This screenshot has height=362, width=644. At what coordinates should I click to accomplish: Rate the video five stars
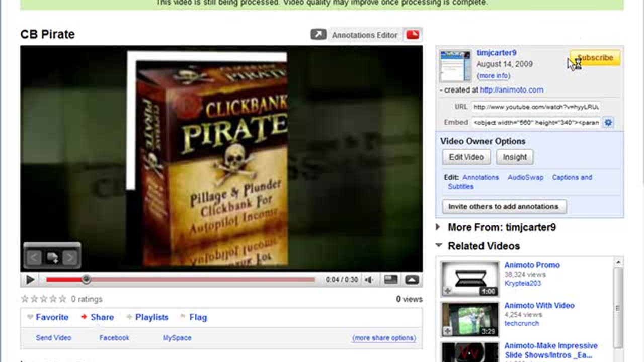tap(62, 299)
